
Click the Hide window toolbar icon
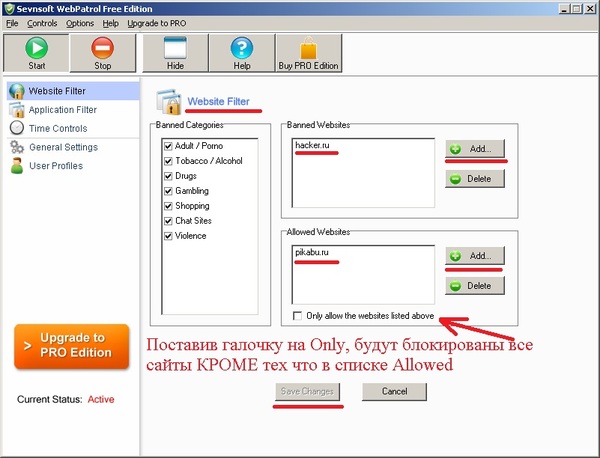(x=175, y=46)
